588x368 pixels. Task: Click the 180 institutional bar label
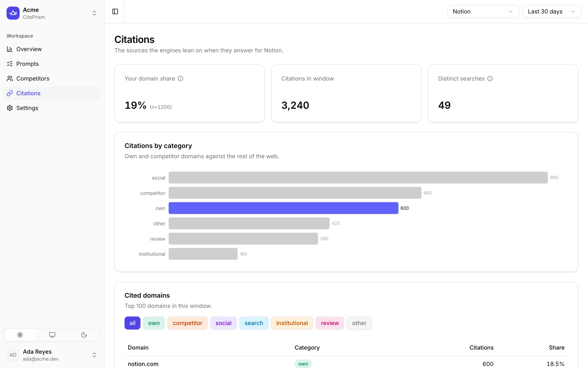(x=243, y=254)
